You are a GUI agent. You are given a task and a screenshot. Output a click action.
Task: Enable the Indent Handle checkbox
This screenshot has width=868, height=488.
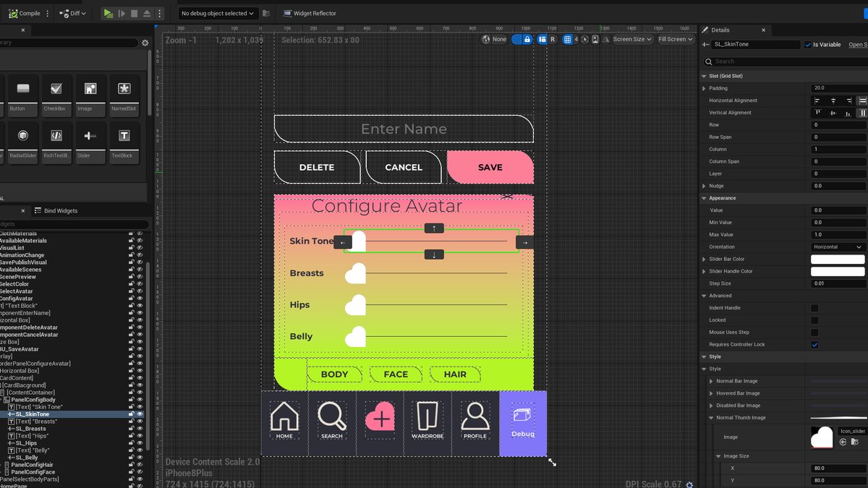(x=814, y=308)
